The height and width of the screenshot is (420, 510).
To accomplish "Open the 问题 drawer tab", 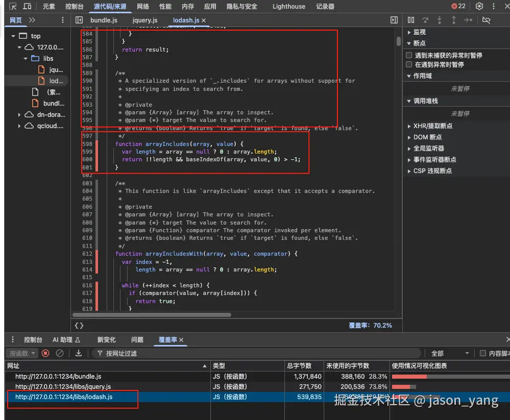I will 137,340.
